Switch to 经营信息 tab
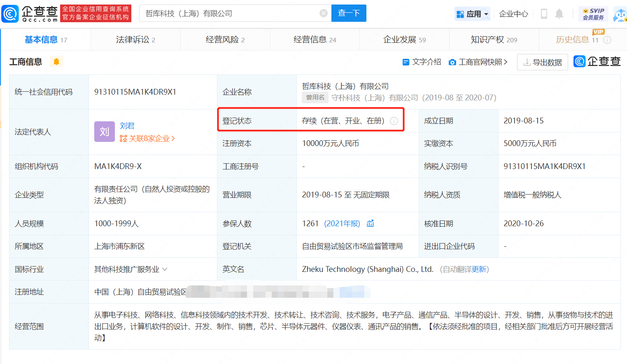The image size is (627, 364). coord(315,39)
